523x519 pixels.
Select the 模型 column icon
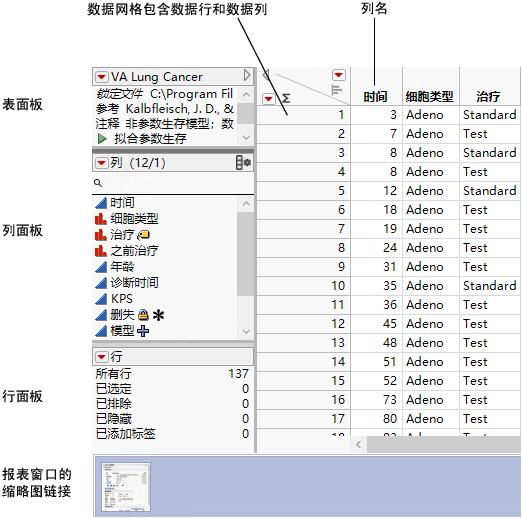click(101, 331)
